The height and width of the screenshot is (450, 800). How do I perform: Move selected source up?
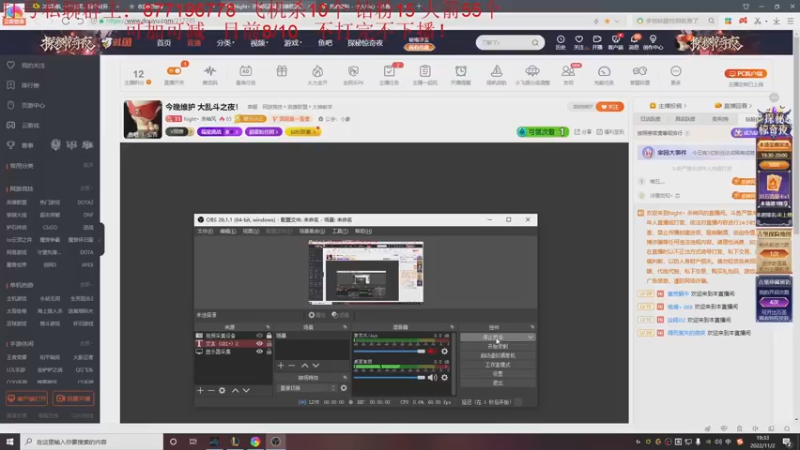[235, 390]
